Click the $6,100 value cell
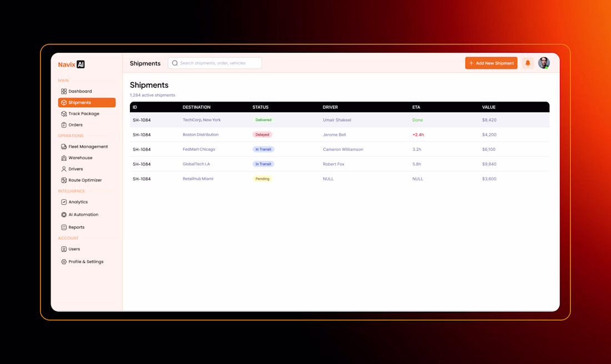Image resolution: width=611 pixels, height=364 pixels. pyautogui.click(x=489, y=149)
